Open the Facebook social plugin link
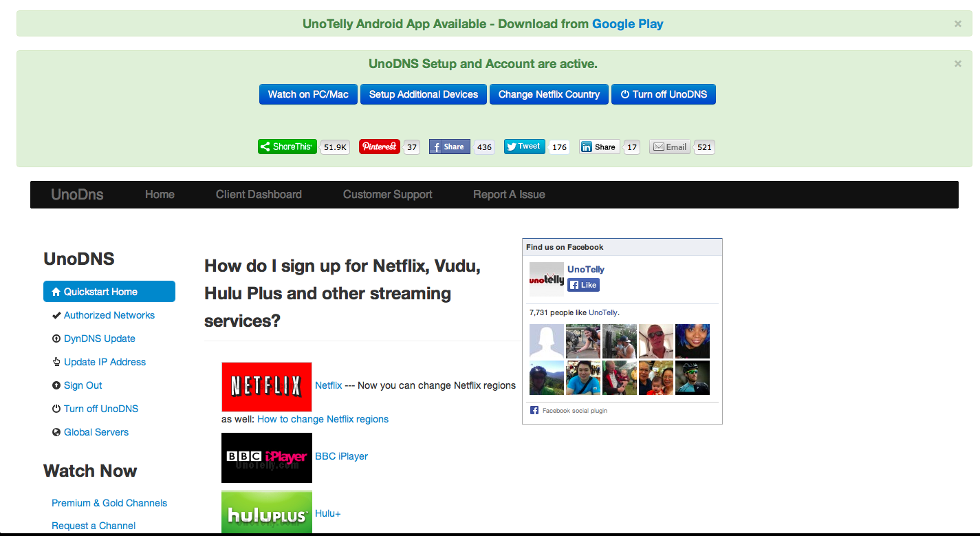 [575, 411]
